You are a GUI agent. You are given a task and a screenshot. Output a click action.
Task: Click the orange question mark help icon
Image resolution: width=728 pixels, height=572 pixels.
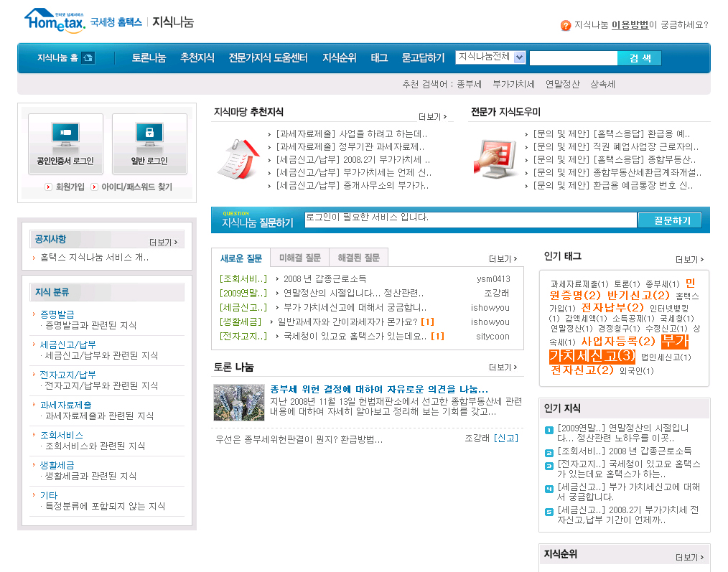566,25
